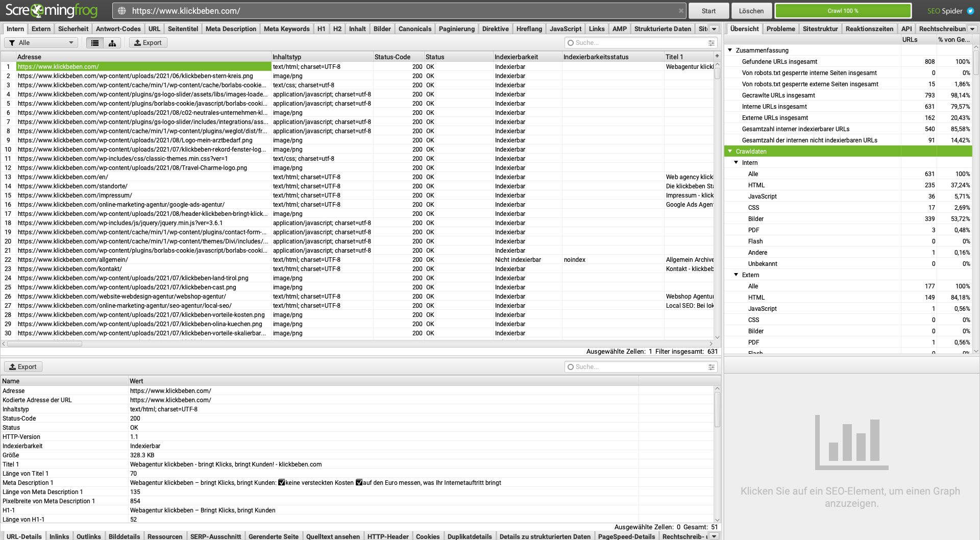The width and height of the screenshot is (980, 540).
Task: Click the main table horizontal scrollbar
Action: click(44, 344)
